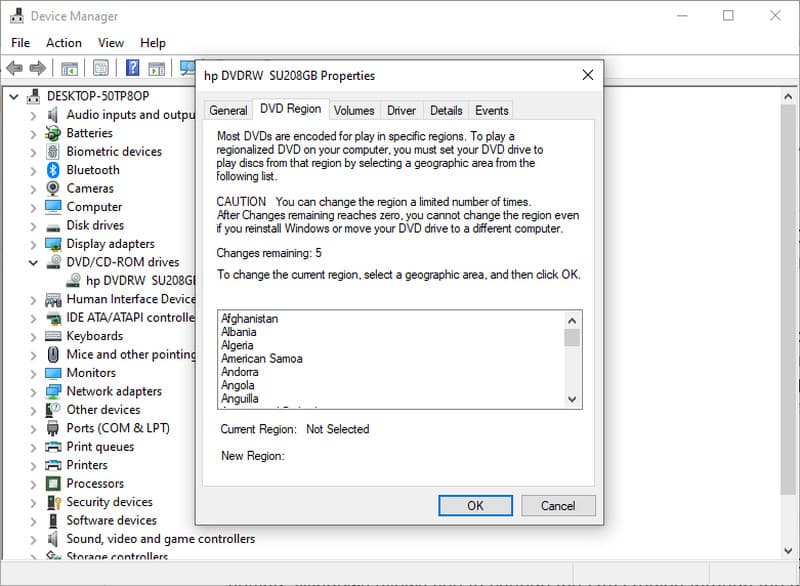Select the Monitors device icon

point(53,373)
